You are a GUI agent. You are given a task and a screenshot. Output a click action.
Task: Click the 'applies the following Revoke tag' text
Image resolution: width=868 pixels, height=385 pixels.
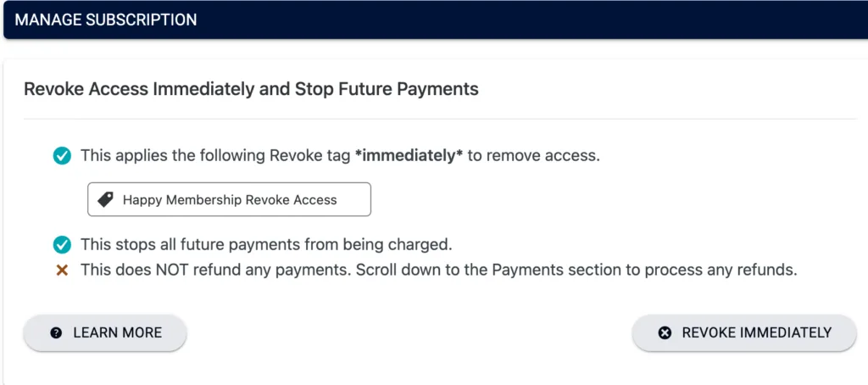point(216,156)
